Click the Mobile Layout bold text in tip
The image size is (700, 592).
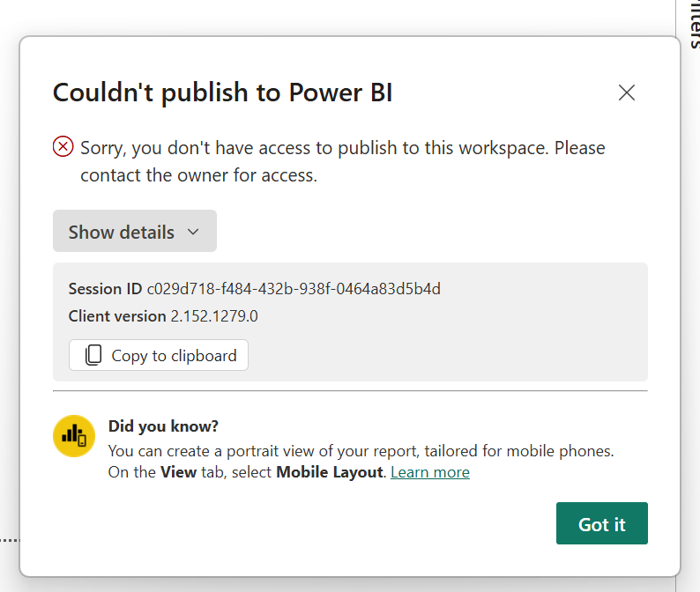(x=330, y=472)
